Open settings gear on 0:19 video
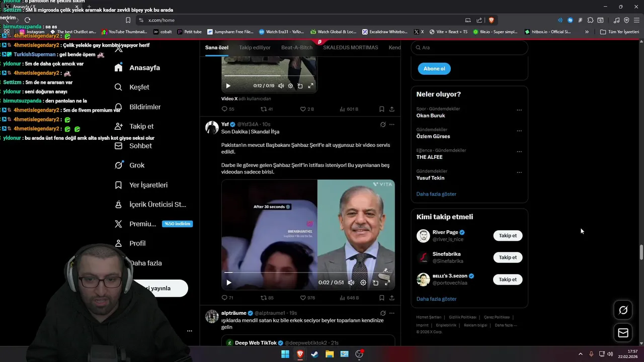 (290, 86)
